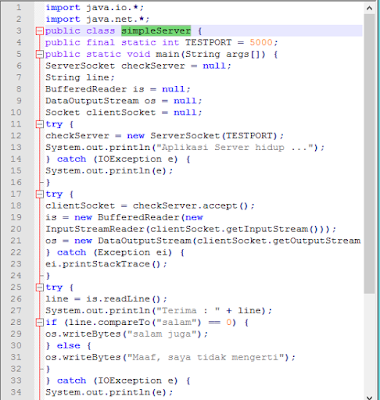The height and width of the screenshot is (400, 380).
Task: Click the highlighted simpleServer class name
Action: pyautogui.click(x=156, y=31)
